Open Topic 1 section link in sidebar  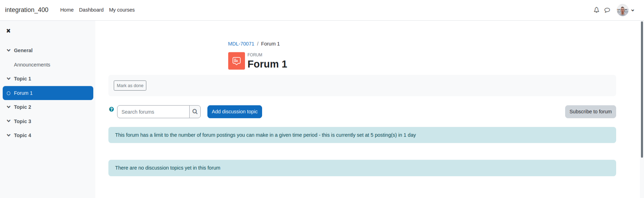pos(22,79)
